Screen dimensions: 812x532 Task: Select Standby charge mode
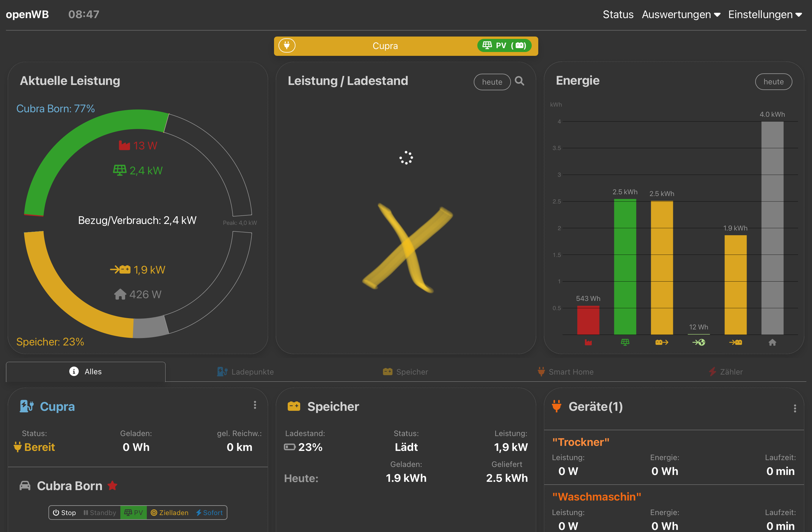[100, 513]
